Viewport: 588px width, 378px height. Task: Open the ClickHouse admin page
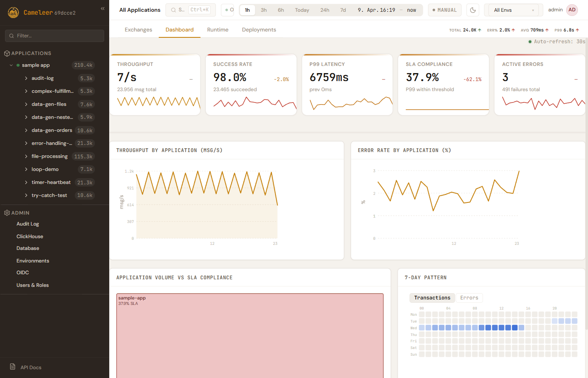click(30, 236)
